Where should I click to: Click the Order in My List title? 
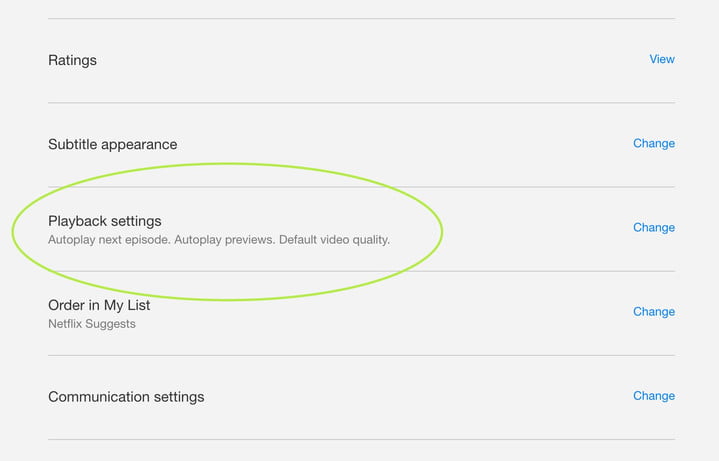point(99,305)
